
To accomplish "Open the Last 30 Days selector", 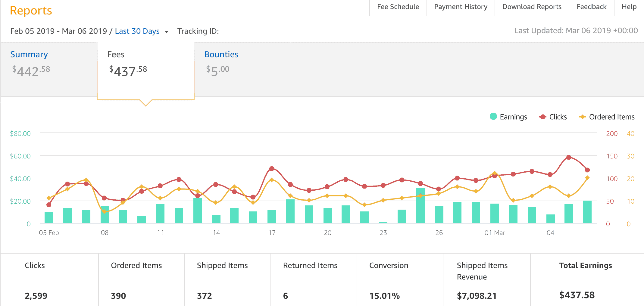I will point(137,31).
